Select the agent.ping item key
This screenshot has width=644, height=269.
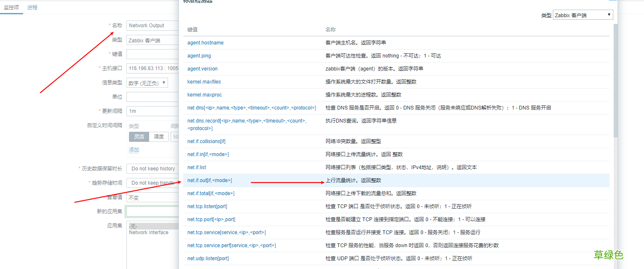point(199,55)
